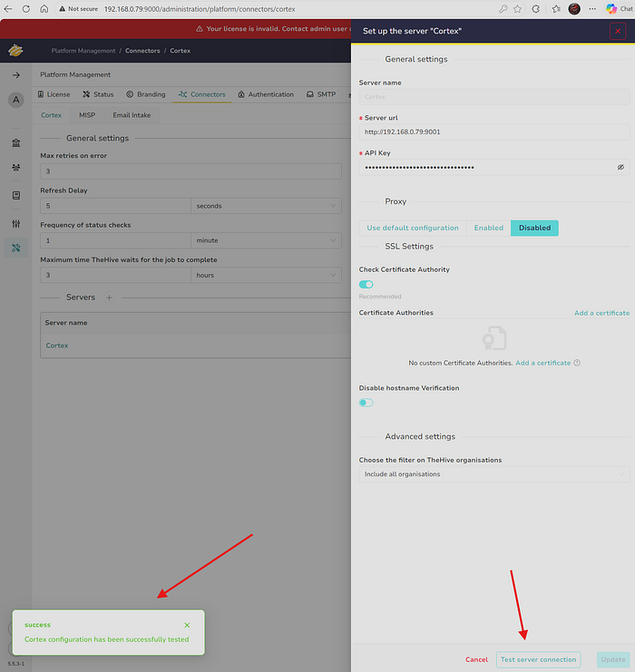Set proxy to Disabled

pos(534,228)
